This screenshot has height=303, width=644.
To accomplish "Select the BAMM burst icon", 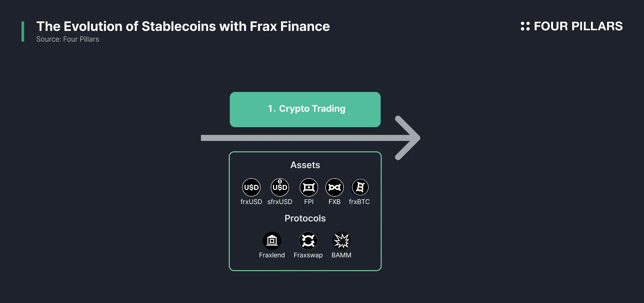I will tap(341, 241).
